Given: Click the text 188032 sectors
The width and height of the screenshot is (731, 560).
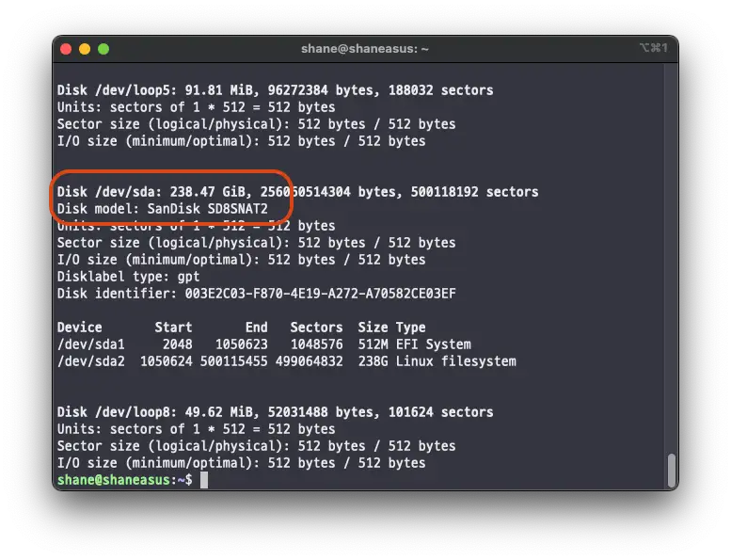Looking at the screenshot, I should click(x=440, y=90).
